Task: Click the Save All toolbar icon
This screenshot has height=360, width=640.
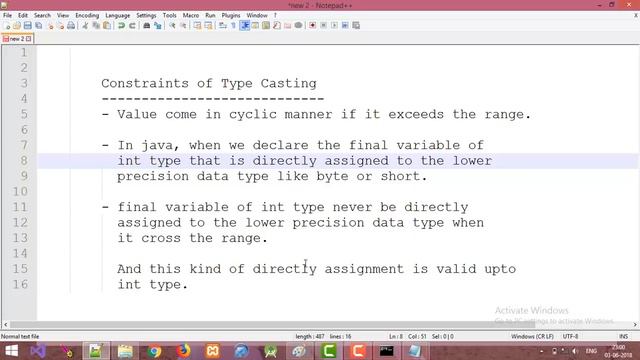Action: point(38,25)
